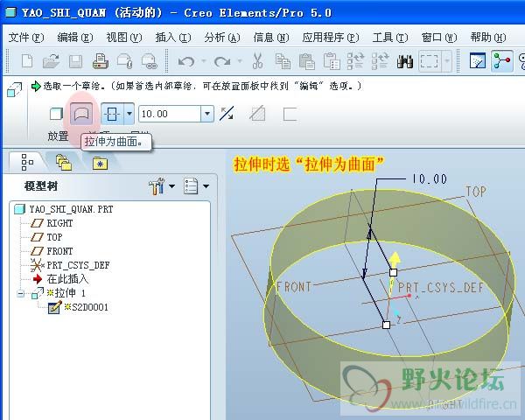Open the selection box dropdown arrow

447,61
